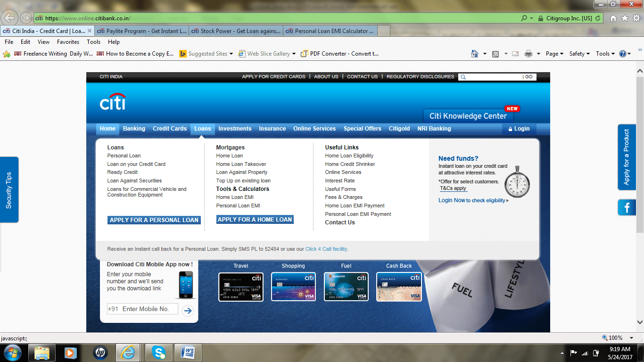Click the Login button
The image size is (644, 362).
click(519, 129)
